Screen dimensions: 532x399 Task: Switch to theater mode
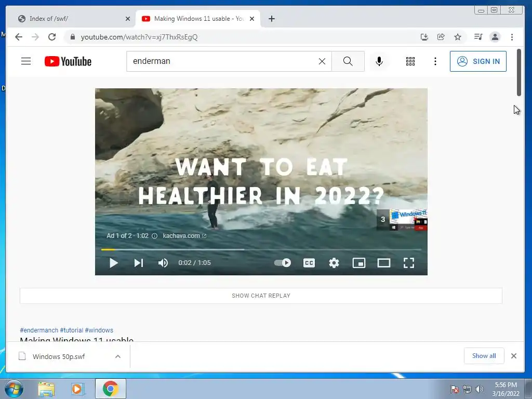click(384, 263)
